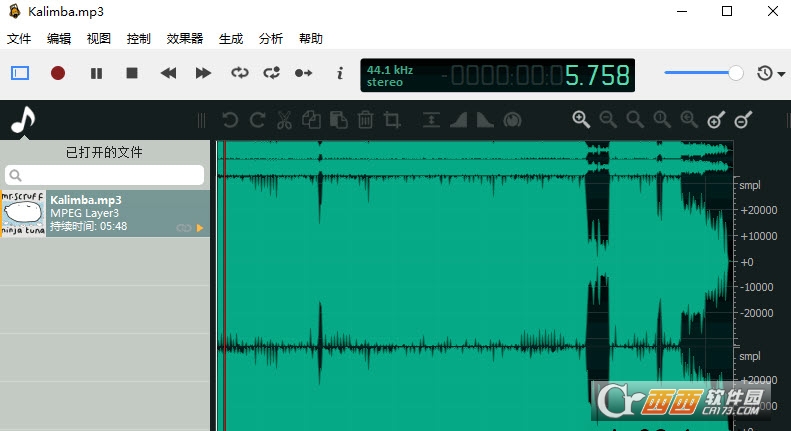This screenshot has height=431, width=791.
Task: Open the 生成 menu
Action: (231, 39)
